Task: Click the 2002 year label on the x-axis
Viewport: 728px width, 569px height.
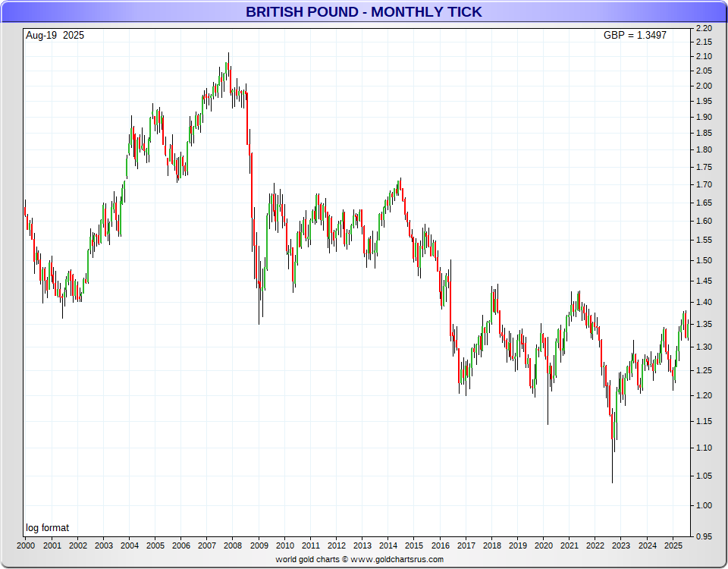Action: click(x=78, y=545)
